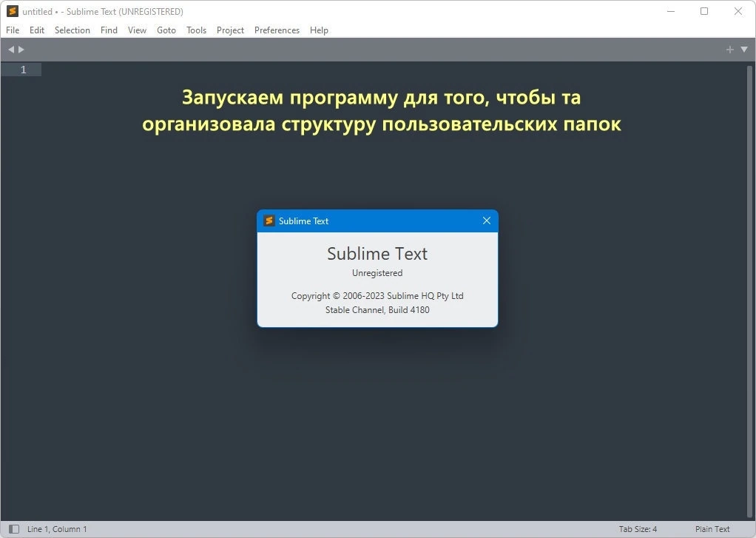Click the Unregistered text in about dialog
The width and height of the screenshot is (756, 538).
click(377, 272)
